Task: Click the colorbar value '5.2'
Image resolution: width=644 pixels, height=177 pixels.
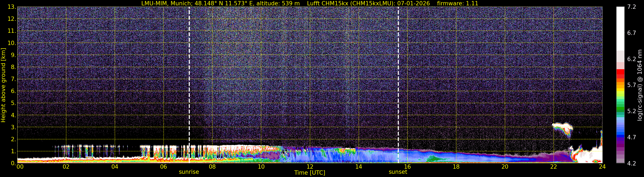Action: tap(632, 111)
